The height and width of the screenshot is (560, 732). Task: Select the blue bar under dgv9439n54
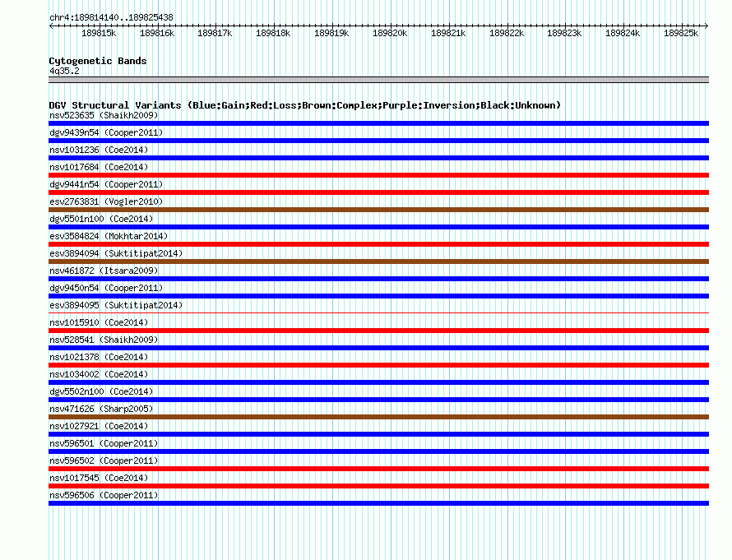[x=378, y=141]
